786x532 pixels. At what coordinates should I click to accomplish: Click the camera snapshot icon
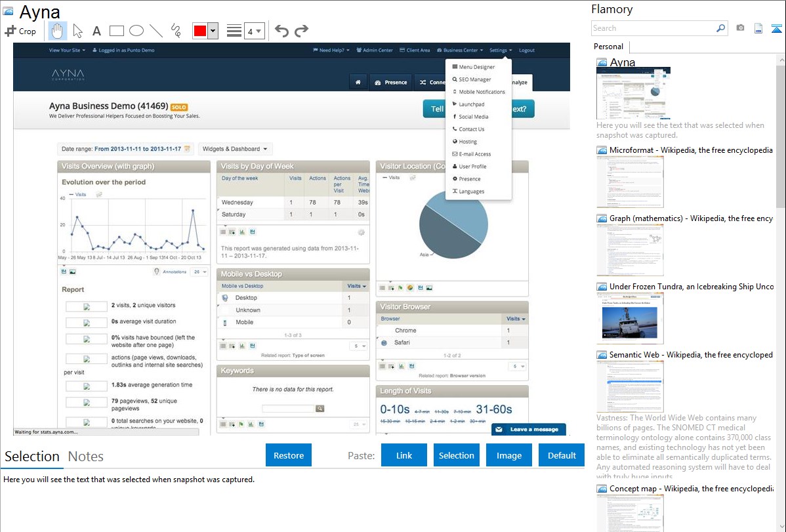click(740, 28)
